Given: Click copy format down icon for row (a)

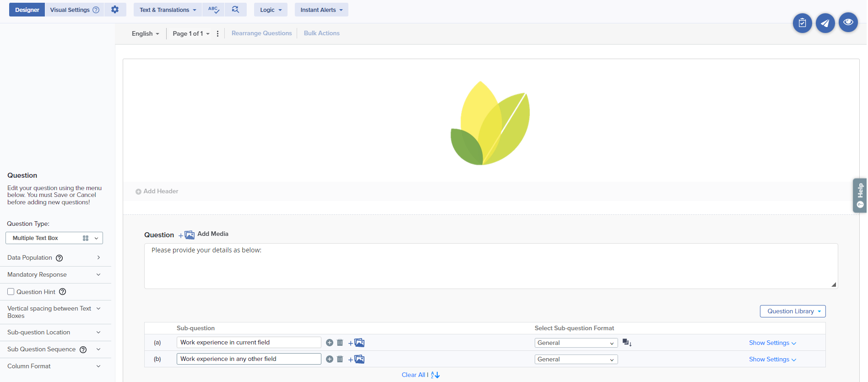Looking at the screenshot, I should pos(627,343).
